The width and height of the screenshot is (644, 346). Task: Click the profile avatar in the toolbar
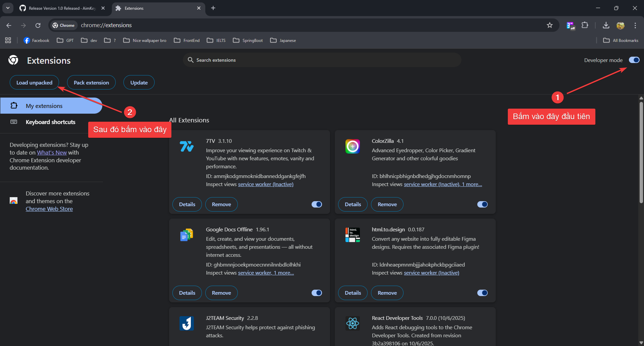coord(621,25)
